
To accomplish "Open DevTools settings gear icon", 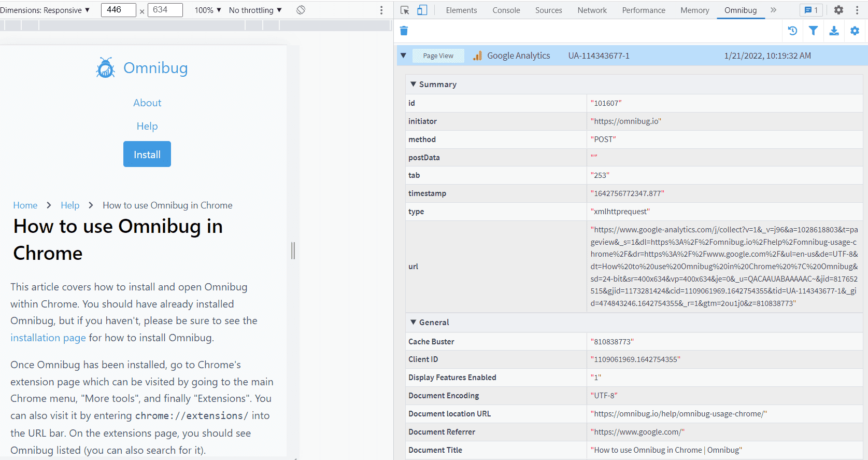I will point(838,10).
